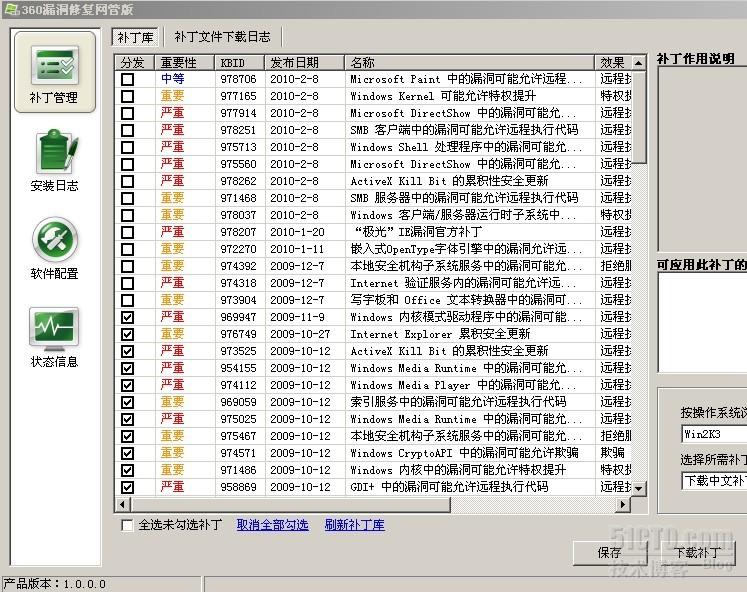Open the 软件配置 software config icon
This screenshot has height=592, width=747.
point(54,248)
